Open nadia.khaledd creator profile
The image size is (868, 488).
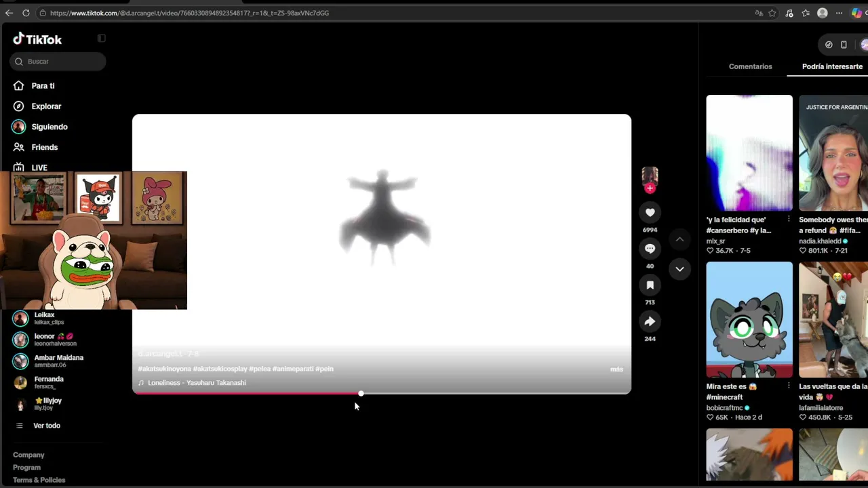click(x=820, y=241)
